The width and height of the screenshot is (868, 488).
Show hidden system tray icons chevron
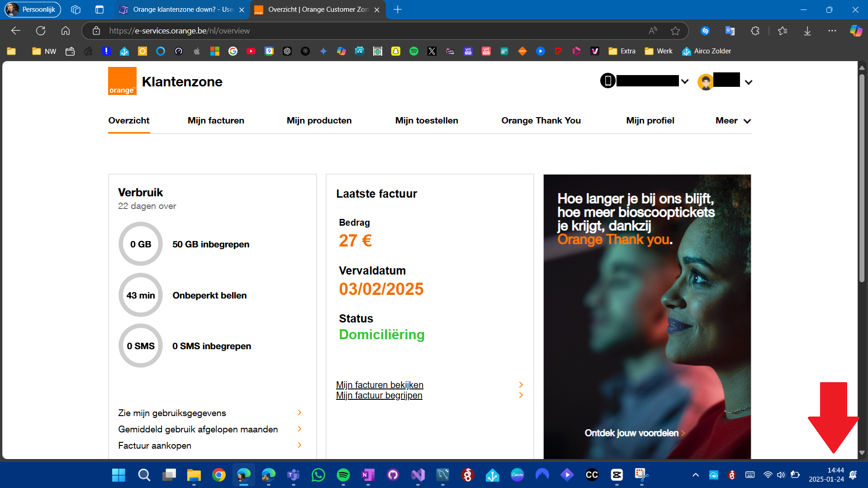tap(695, 475)
